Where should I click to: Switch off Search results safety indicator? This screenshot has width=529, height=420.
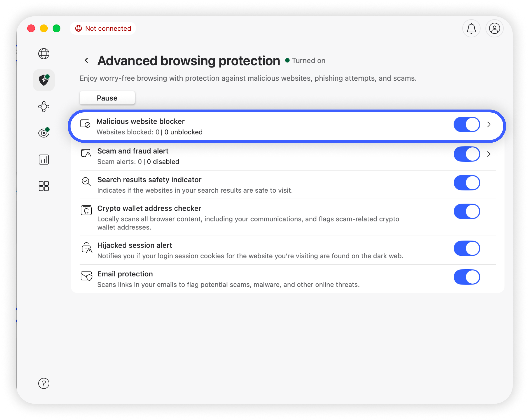tap(467, 183)
